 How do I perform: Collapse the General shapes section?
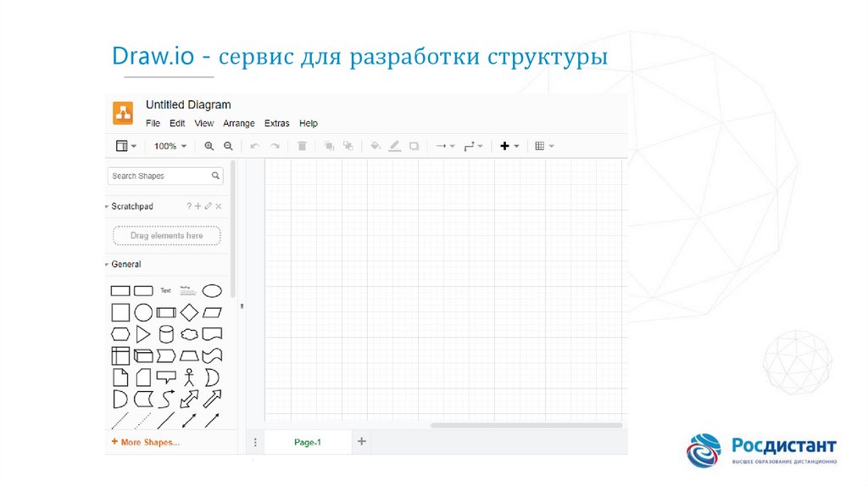[x=125, y=265]
